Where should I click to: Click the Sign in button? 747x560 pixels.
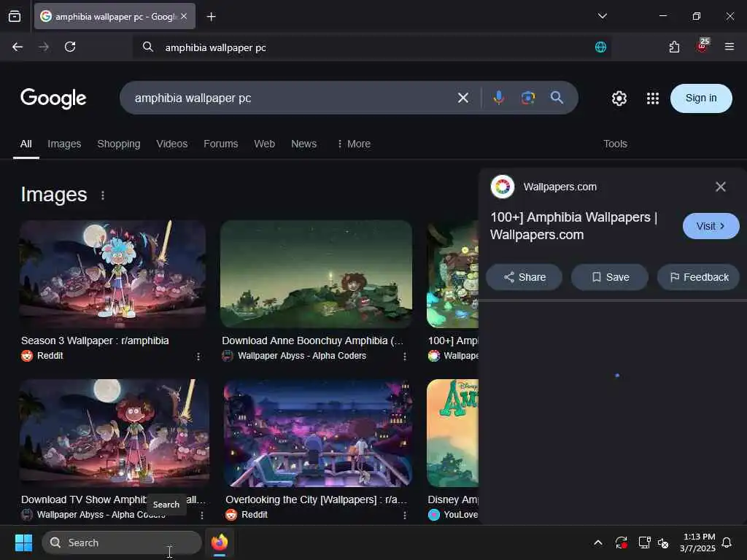pos(701,98)
